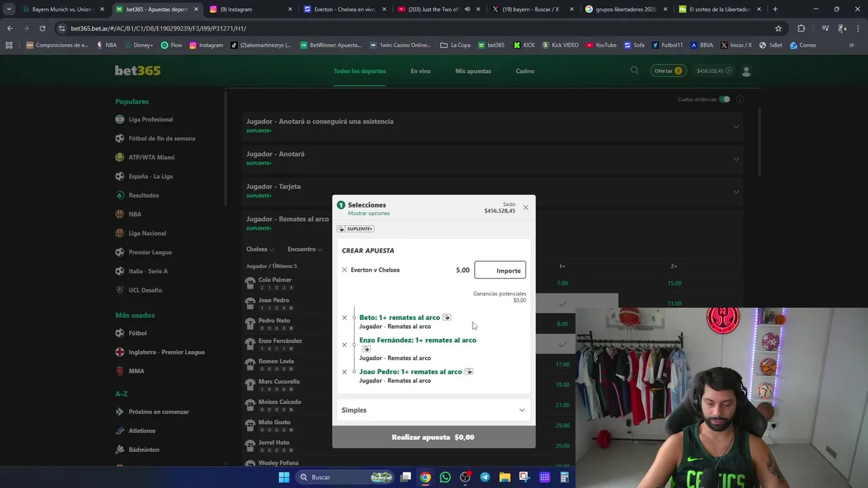This screenshot has height=488, width=868.
Task: Click substitute icon under Enzo Fernández selection
Action: point(366,349)
